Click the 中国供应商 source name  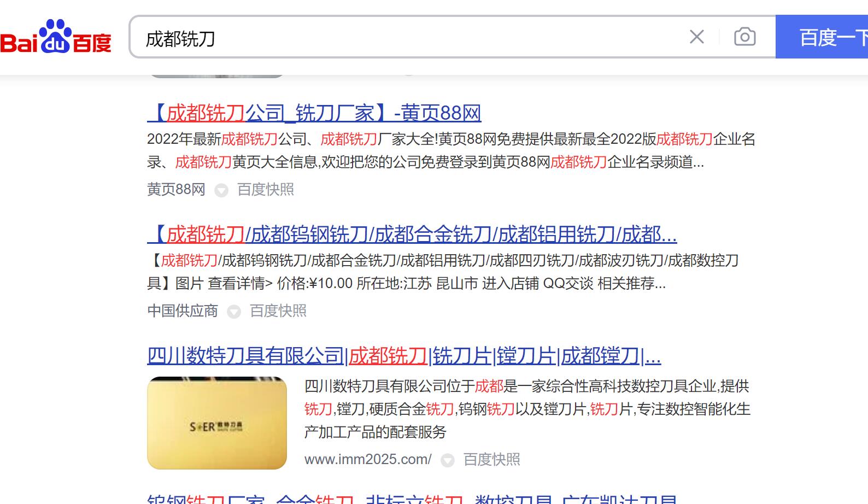pyautogui.click(x=183, y=311)
